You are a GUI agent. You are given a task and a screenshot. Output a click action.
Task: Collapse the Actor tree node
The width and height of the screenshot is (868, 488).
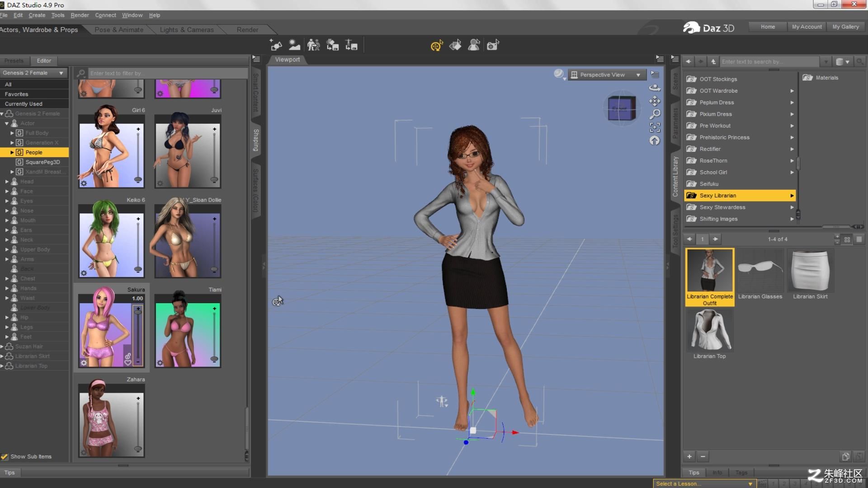point(7,123)
